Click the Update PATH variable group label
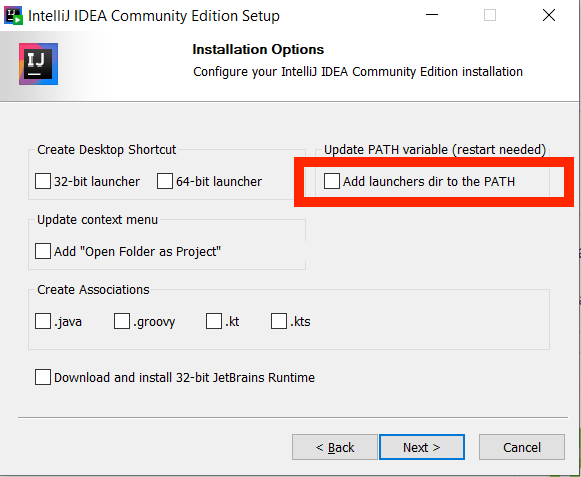The width and height of the screenshot is (581, 477). (435, 150)
